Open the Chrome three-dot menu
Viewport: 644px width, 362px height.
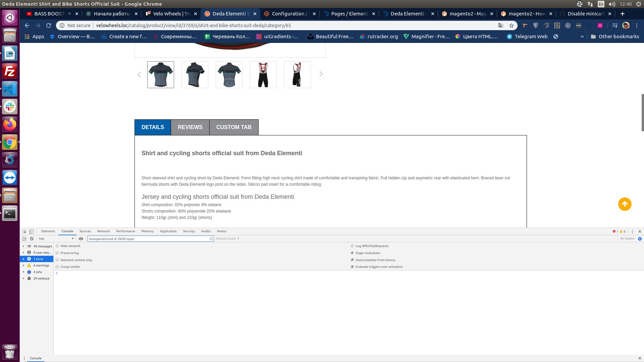pyautogui.click(x=637, y=25)
